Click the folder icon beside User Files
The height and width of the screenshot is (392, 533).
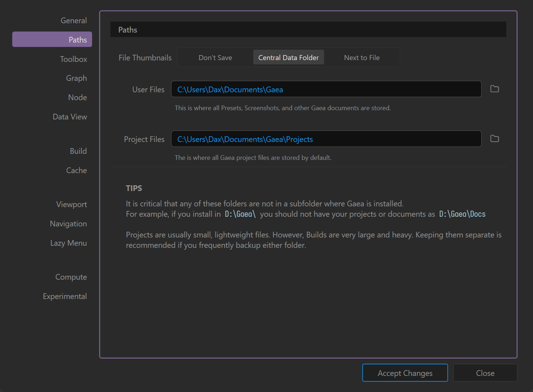pos(494,89)
